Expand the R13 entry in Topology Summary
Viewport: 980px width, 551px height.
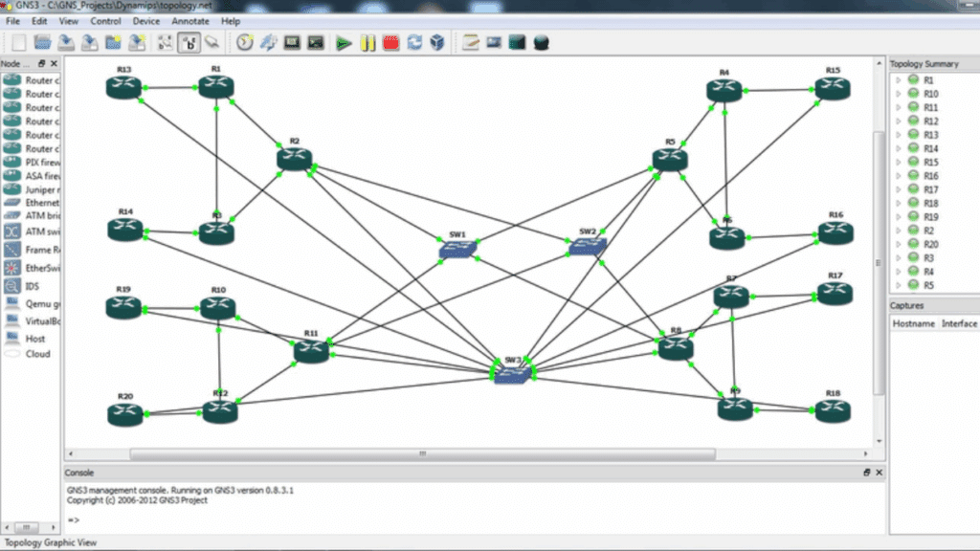899,135
